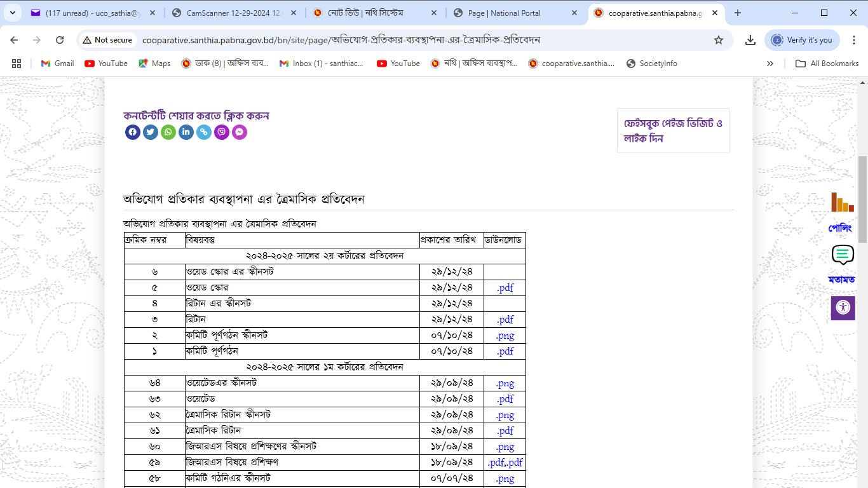Click the LinkedIn share icon

[x=186, y=132]
